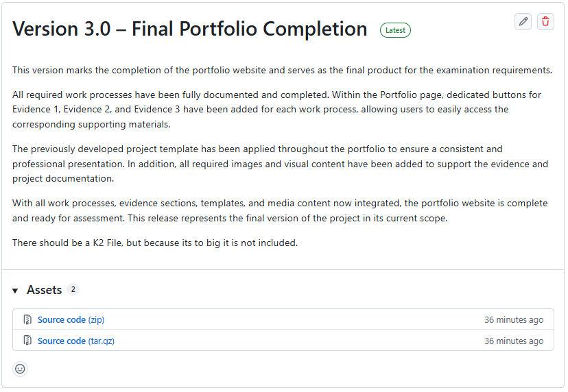The height and width of the screenshot is (392, 568).
Task: Collapse the Assets section triangle
Action: tap(15, 291)
